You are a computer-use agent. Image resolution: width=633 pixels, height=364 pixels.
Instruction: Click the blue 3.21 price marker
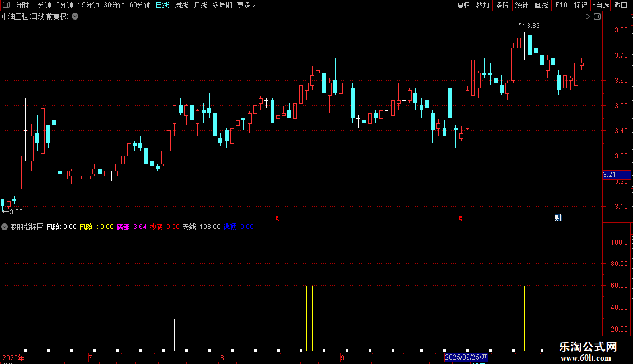[616, 175]
